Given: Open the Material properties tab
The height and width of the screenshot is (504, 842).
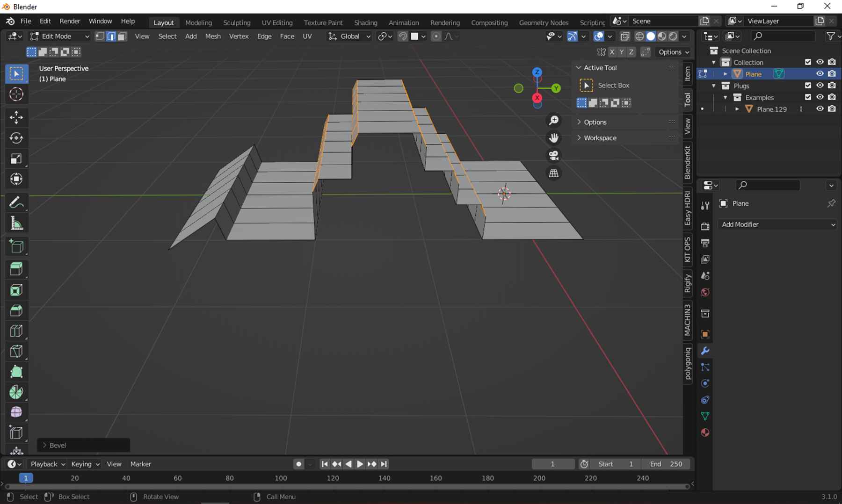Looking at the screenshot, I should click(705, 432).
